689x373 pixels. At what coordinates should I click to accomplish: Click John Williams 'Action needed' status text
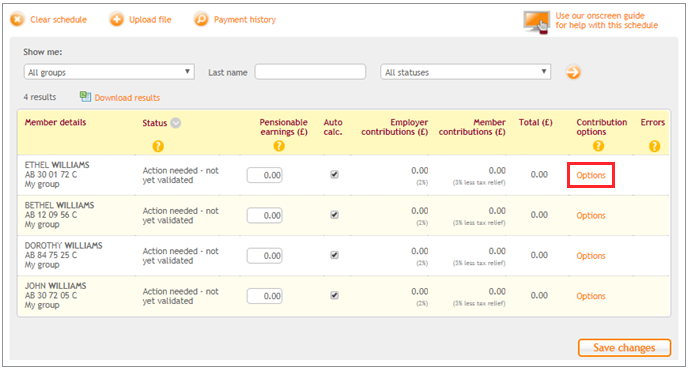coord(180,296)
